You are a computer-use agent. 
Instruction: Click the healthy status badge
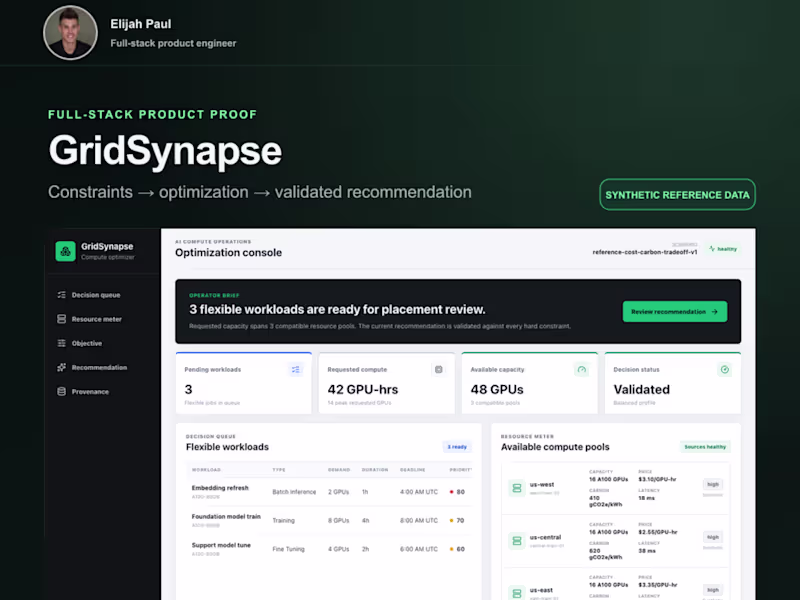pyautogui.click(x=723, y=249)
